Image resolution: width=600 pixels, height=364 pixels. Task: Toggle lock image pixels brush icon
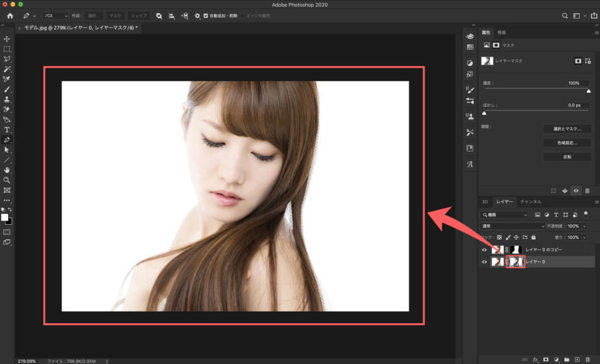[508, 238]
